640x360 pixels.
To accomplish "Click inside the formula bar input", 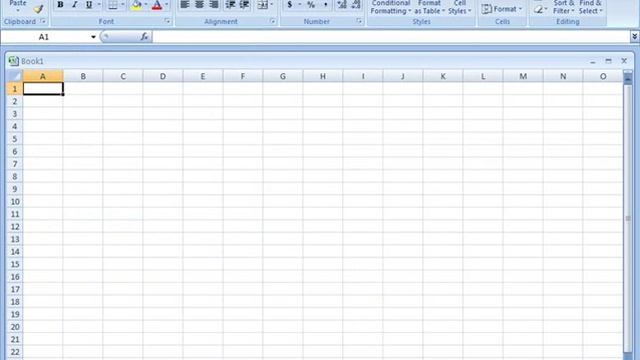I will [x=391, y=37].
